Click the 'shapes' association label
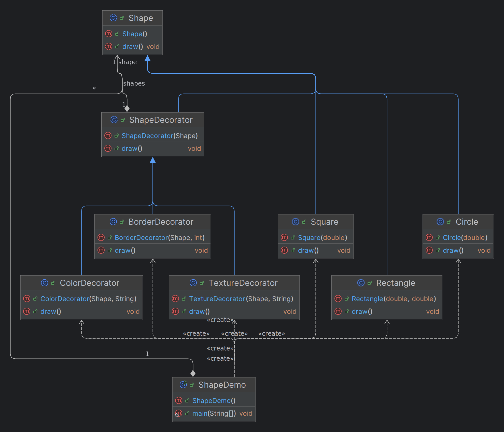504x432 pixels. (x=134, y=83)
